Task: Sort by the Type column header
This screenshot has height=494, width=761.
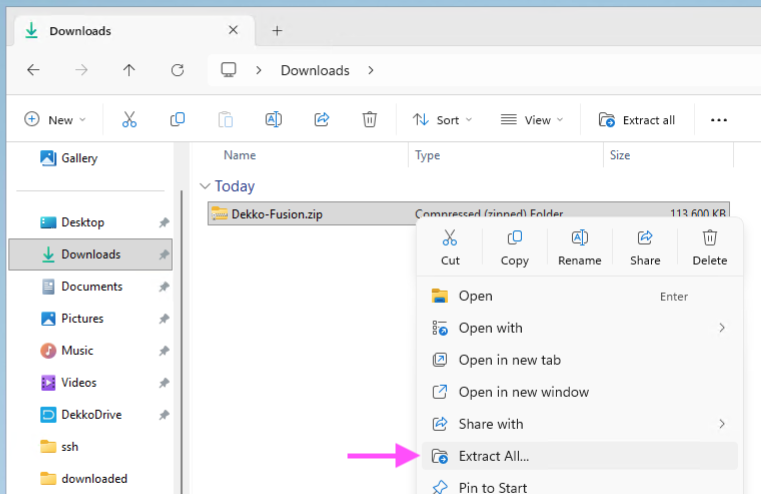Action: (x=427, y=155)
